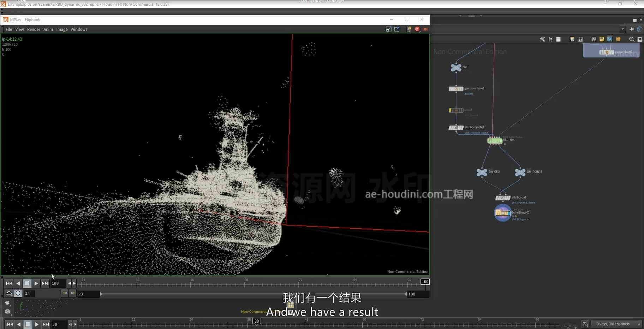Viewport: 644px width, 329px height.
Task: Stop the MPlay flipbook playback
Action: (27, 283)
